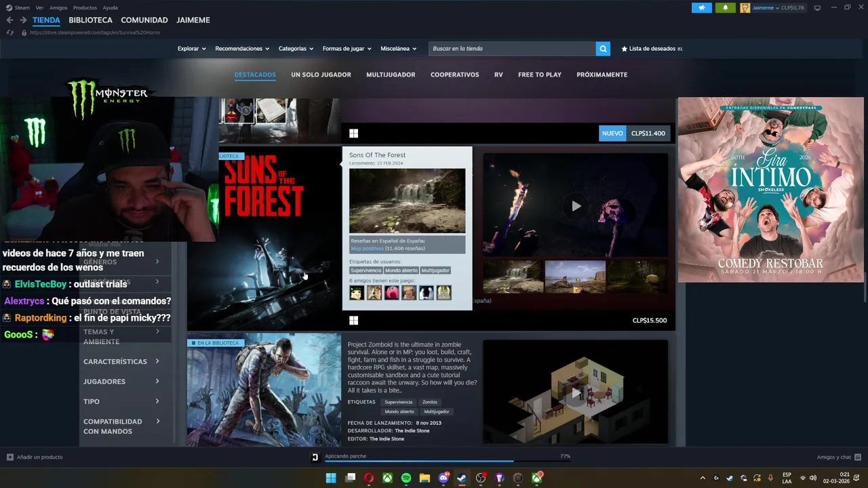This screenshot has height=488, width=868.
Task: Open The Indie Stone developer link
Action: pos(412,430)
